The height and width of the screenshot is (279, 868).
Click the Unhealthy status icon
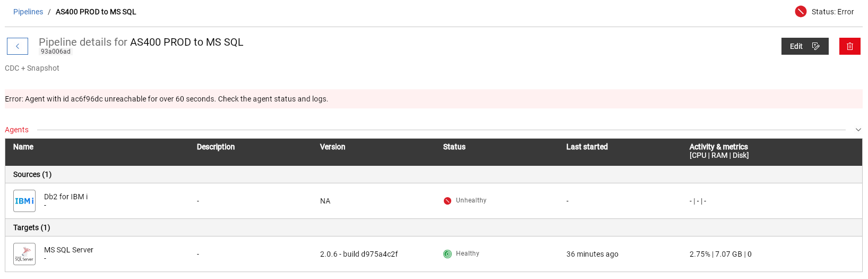[448, 201]
